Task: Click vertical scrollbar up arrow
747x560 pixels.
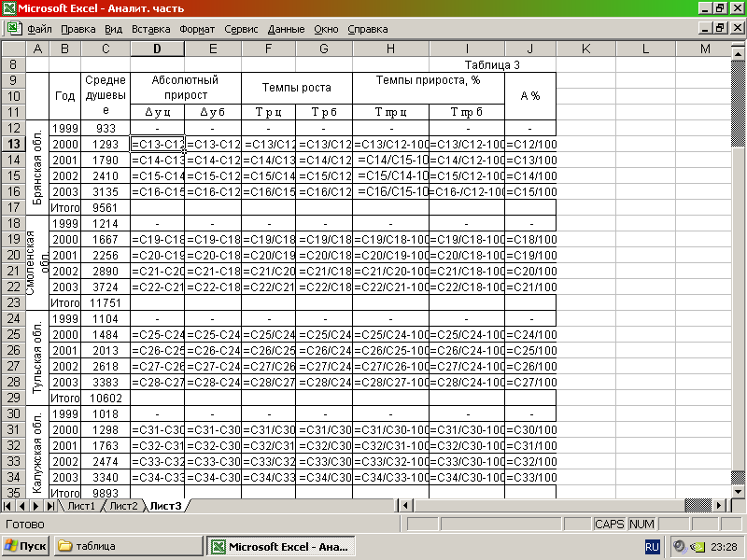Action: tap(738, 54)
